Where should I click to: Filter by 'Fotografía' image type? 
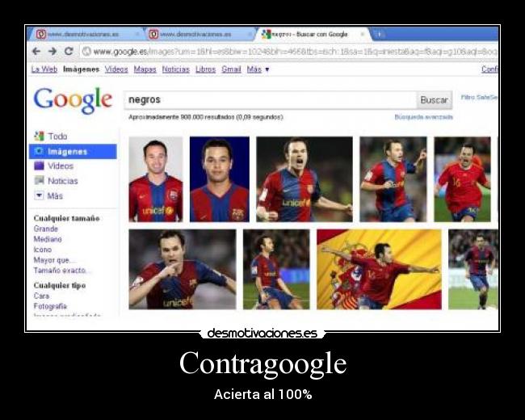[50, 306]
